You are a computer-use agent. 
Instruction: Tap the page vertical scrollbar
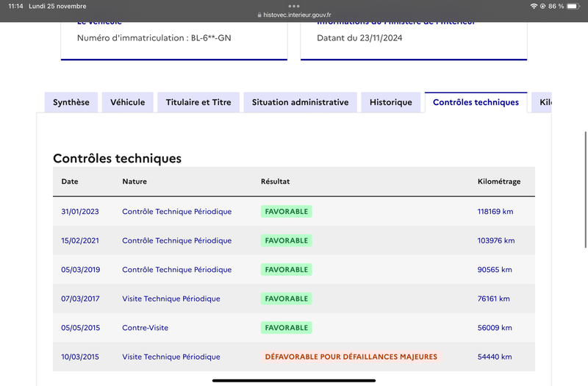585,190
